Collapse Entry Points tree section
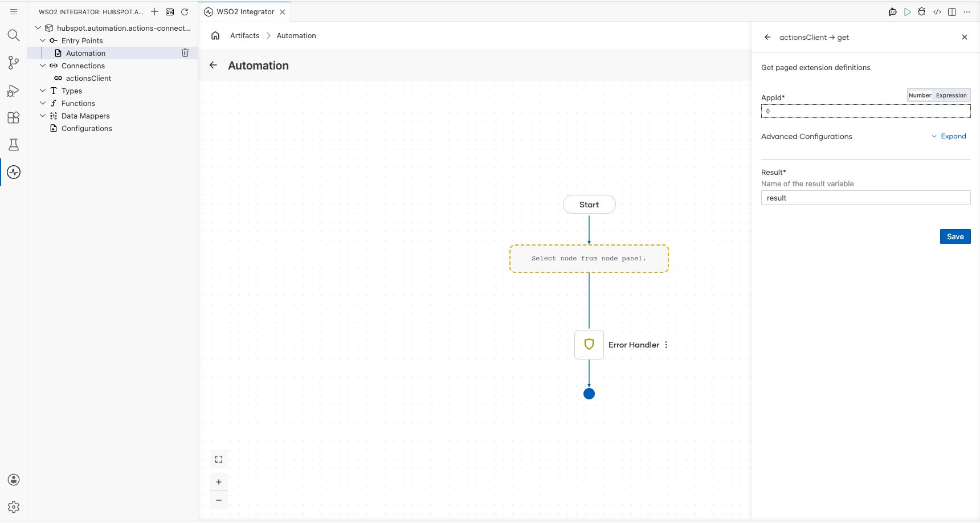The image size is (980, 523). (43, 40)
